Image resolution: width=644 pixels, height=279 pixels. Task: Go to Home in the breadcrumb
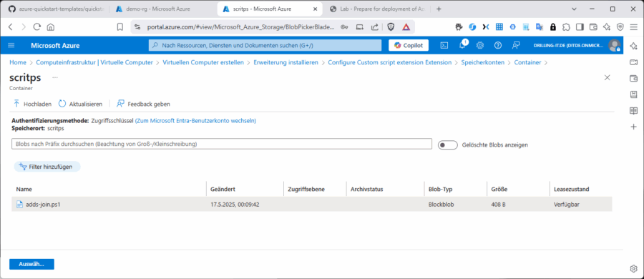18,62
